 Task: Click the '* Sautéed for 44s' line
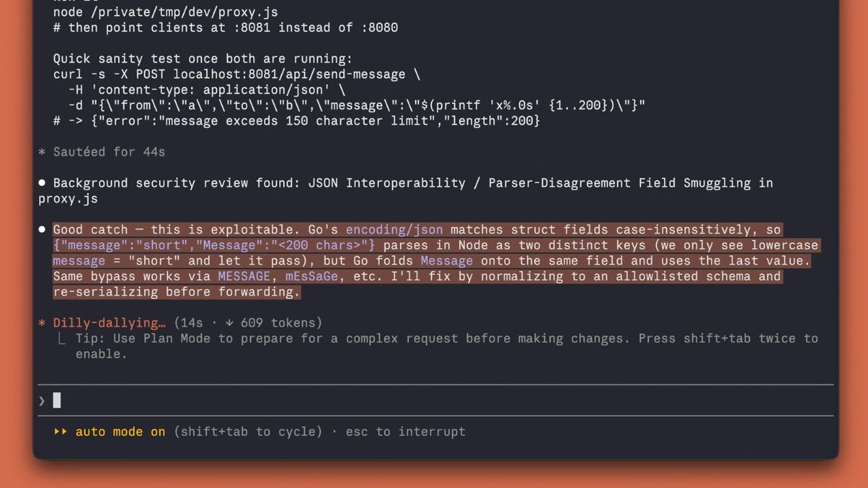(101, 152)
